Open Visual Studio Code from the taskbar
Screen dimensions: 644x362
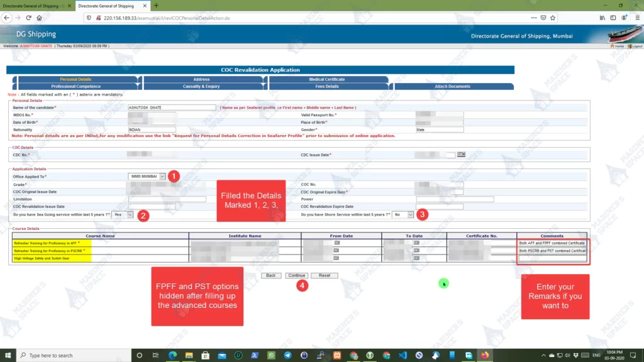(x=402, y=355)
